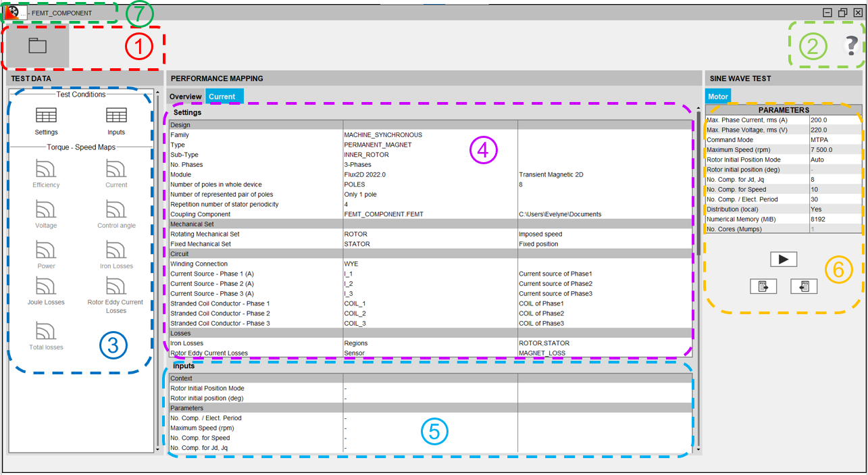This screenshot has height=475, width=868.
Task: Click the question mark help icon
Action: click(x=851, y=46)
